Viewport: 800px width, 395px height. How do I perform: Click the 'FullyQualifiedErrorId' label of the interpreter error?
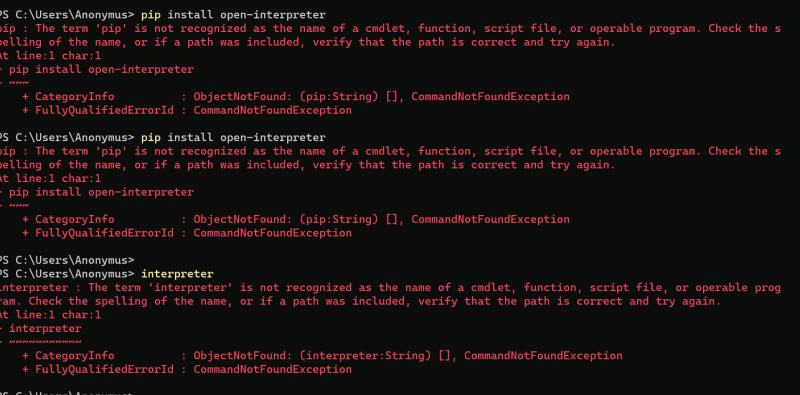click(x=104, y=369)
